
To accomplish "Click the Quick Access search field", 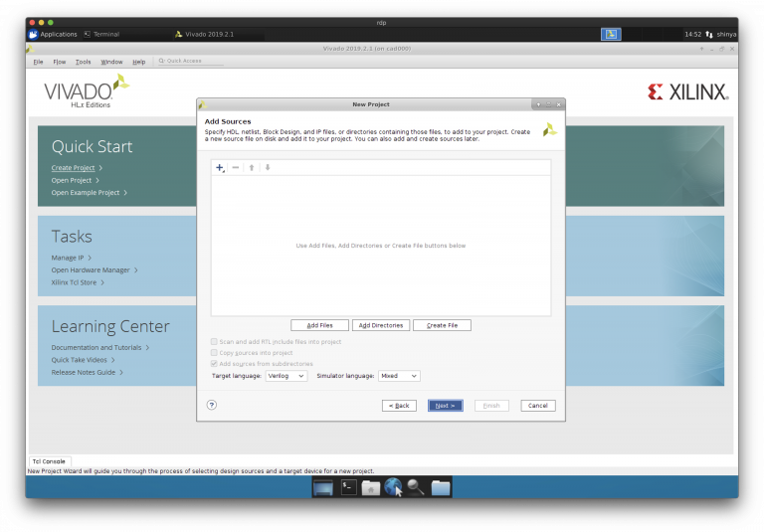I will click(189, 62).
